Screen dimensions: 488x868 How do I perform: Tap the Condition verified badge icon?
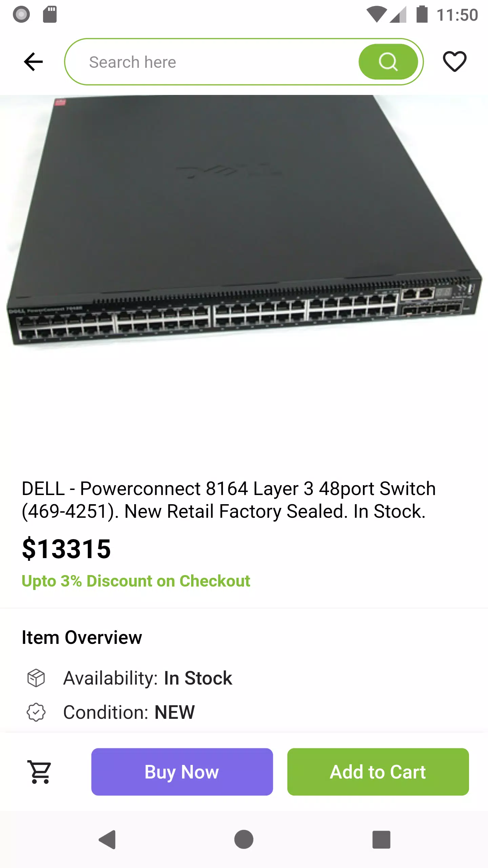36,712
